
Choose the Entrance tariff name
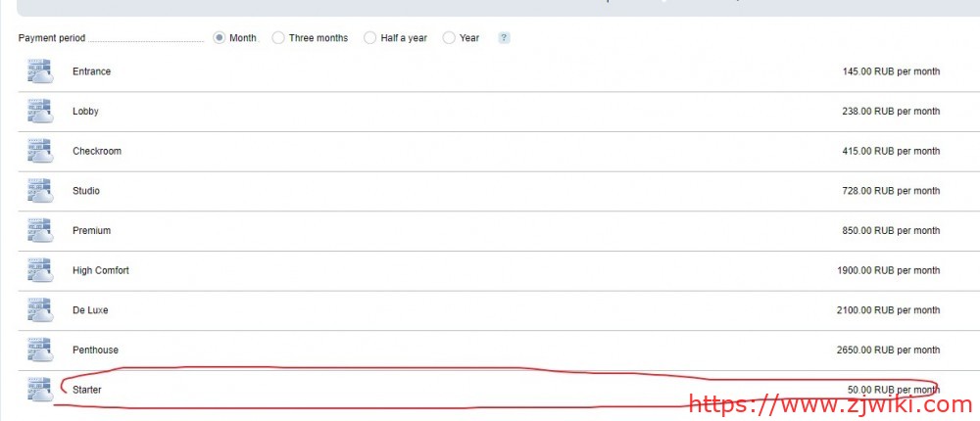(x=91, y=71)
